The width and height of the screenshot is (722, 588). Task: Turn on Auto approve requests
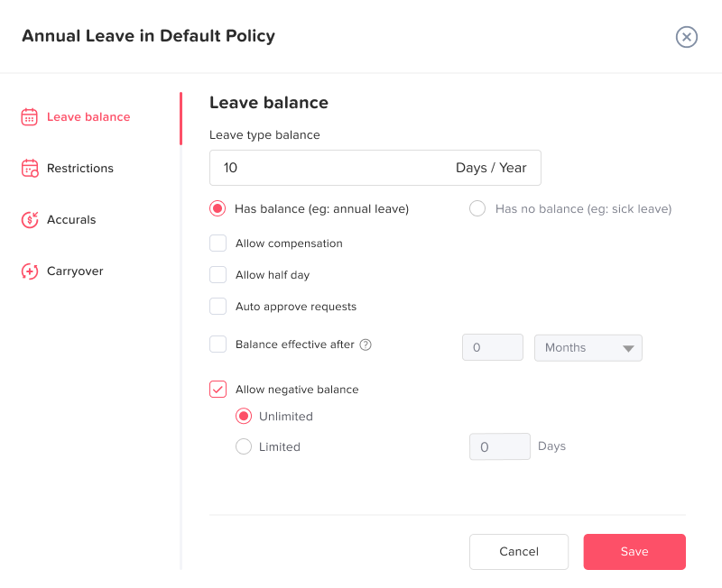(x=218, y=307)
